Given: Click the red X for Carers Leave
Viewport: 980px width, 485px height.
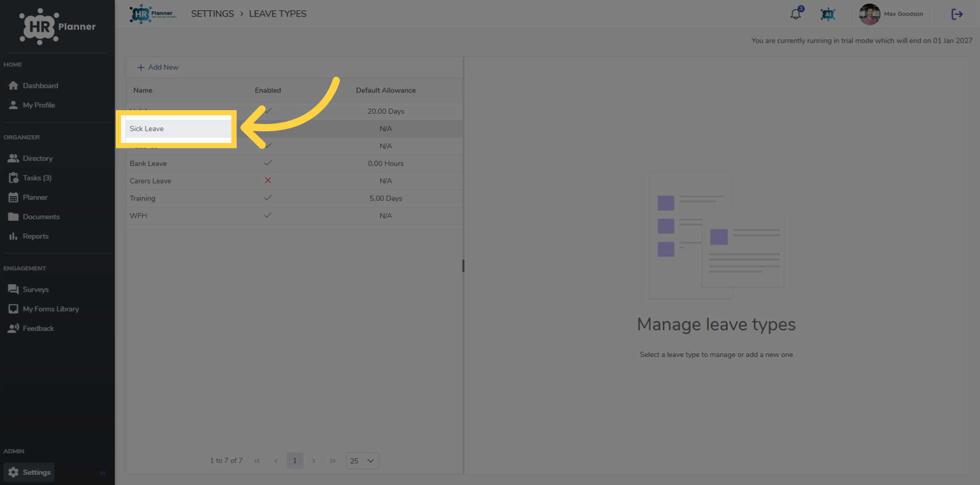Looking at the screenshot, I should point(268,181).
